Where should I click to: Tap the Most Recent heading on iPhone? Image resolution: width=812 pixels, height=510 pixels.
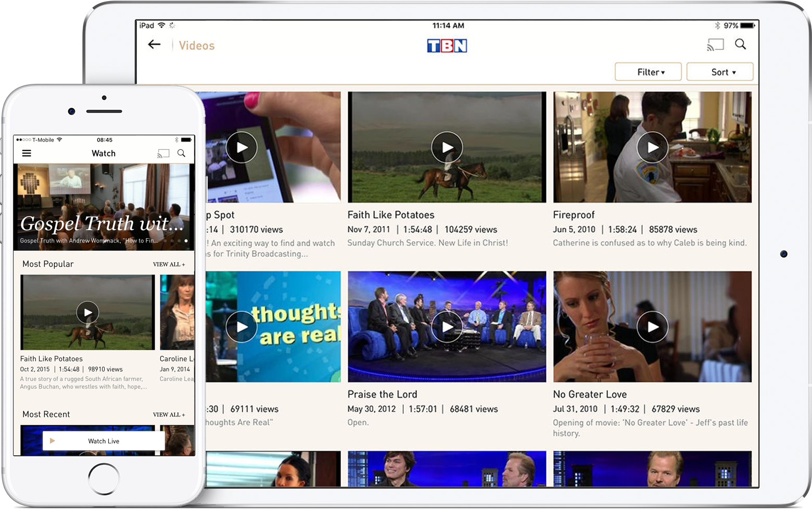tap(46, 414)
